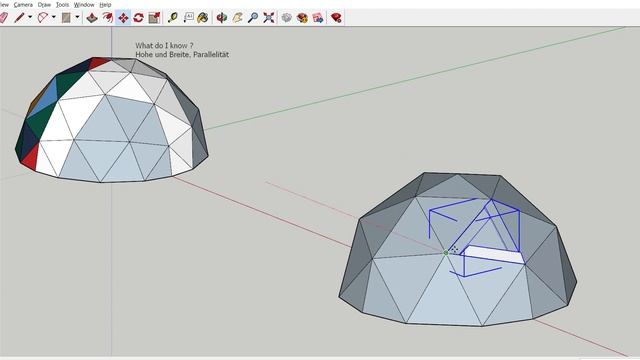This screenshot has height=360, width=640.
Task: Click the 'What do I know ?' text
Action: 164,45
